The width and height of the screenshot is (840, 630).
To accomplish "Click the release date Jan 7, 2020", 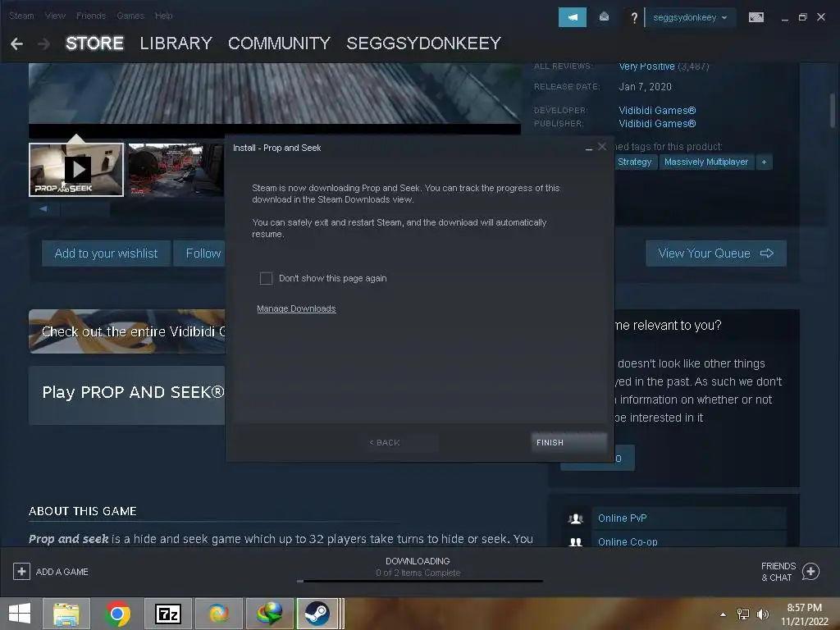I will (645, 87).
